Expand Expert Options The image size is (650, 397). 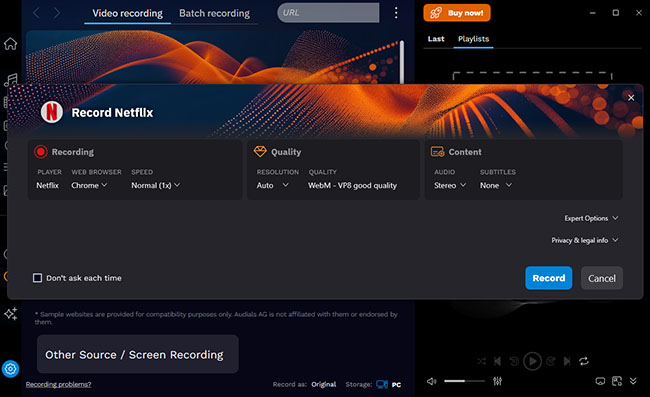591,218
